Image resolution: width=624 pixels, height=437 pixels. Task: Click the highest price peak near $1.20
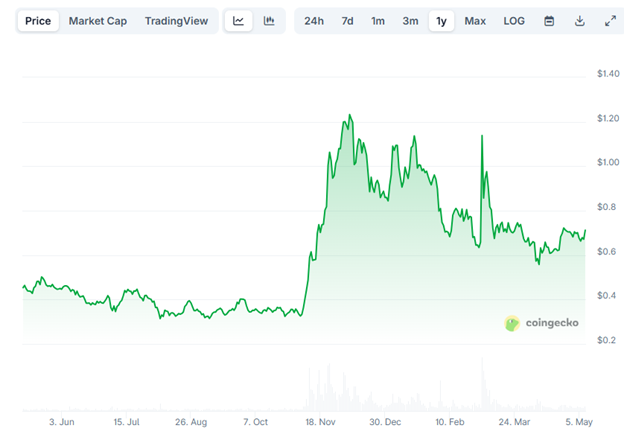tap(348, 115)
